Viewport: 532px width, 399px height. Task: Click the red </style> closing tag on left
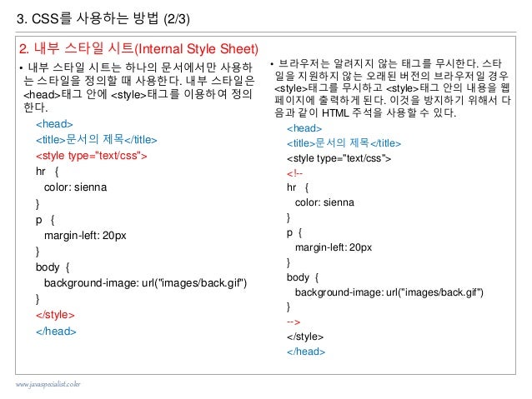55,315
